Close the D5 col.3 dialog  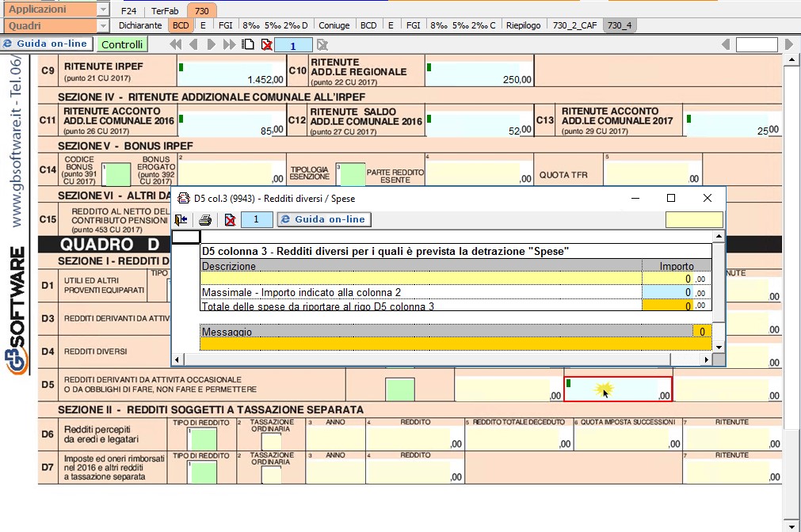pyautogui.click(x=707, y=198)
